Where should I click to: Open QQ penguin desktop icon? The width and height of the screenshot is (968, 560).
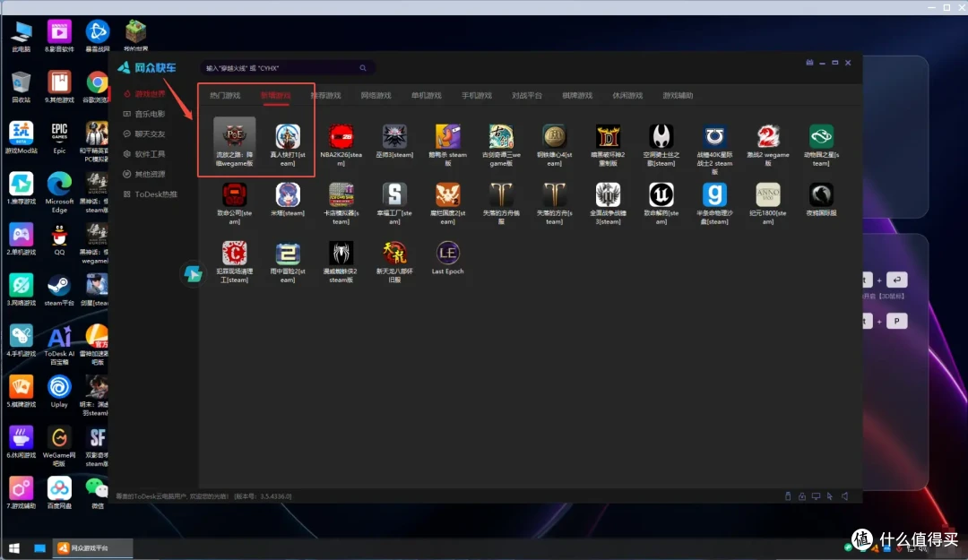59,239
